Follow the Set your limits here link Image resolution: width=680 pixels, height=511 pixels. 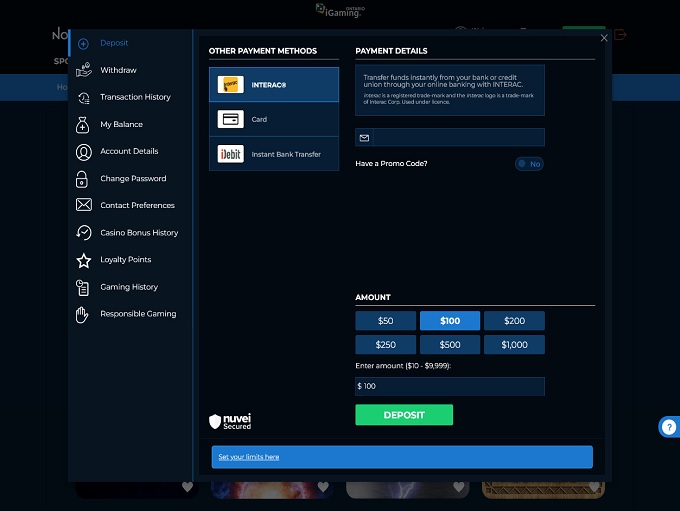pyautogui.click(x=249, y=457)
